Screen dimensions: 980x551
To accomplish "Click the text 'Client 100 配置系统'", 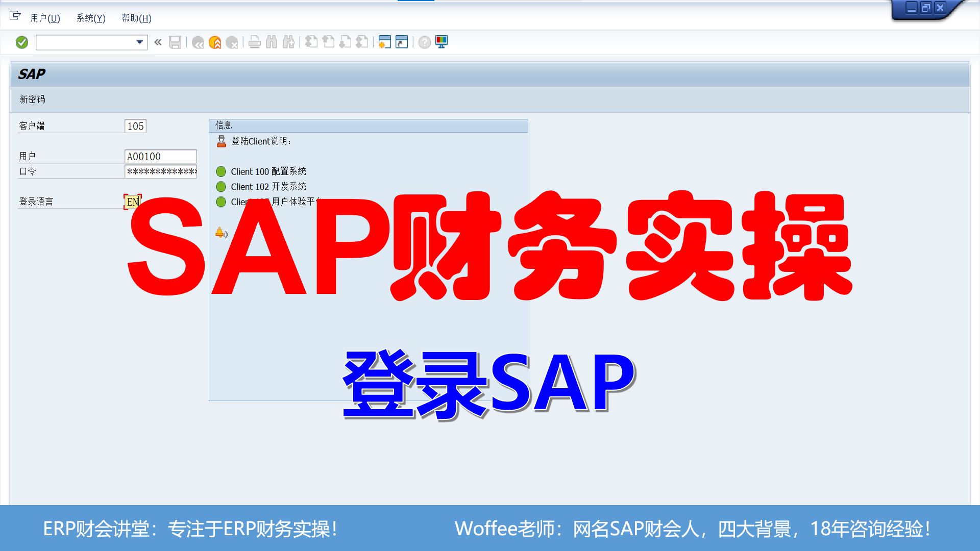I will coord(268,171).
